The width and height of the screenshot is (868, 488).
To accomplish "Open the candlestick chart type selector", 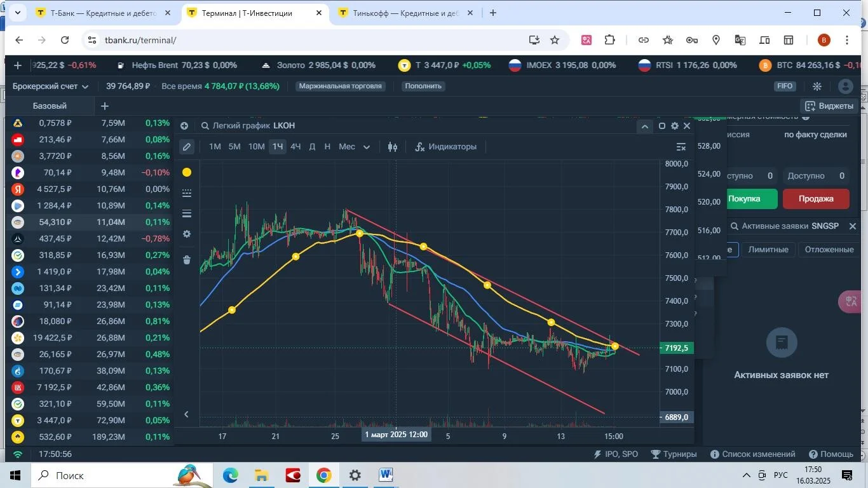I will click(393, 147).
